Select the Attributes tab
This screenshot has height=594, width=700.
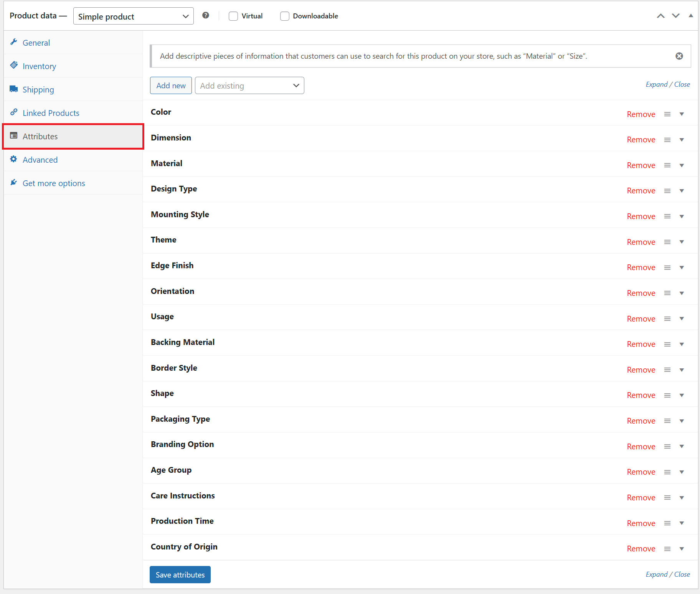[73, 136]
